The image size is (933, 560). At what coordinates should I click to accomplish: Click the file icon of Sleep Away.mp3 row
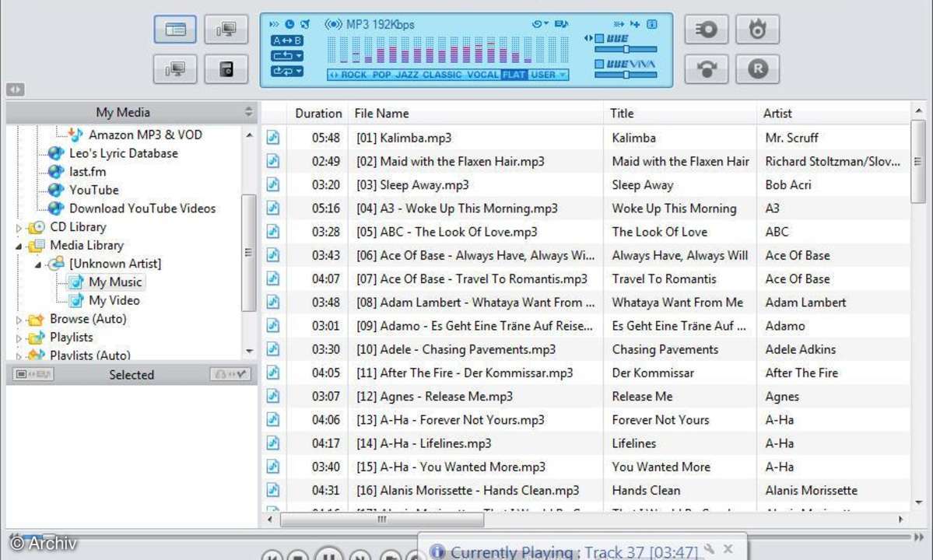pyautogui.click(x=273, y=184)
